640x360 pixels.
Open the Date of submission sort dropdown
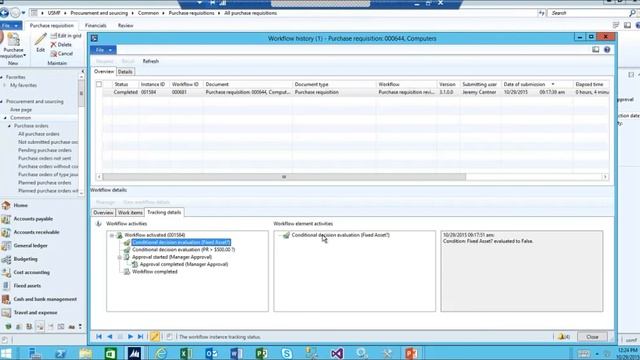point(553,84)
